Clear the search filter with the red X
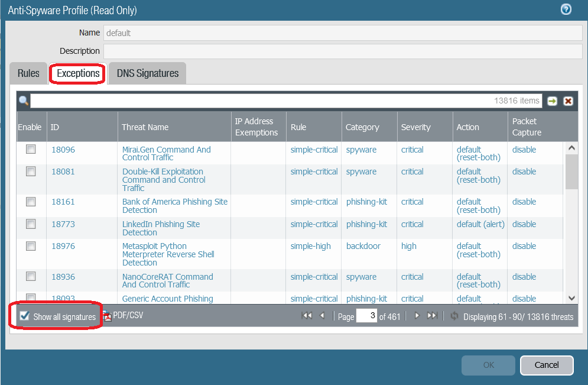 click(x=568, y=101)
